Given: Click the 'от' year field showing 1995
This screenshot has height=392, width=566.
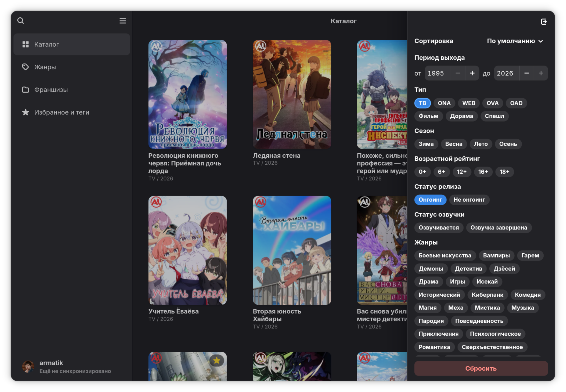Looking at the screenshot, I should pyautogui.click(x=438, y=73).
